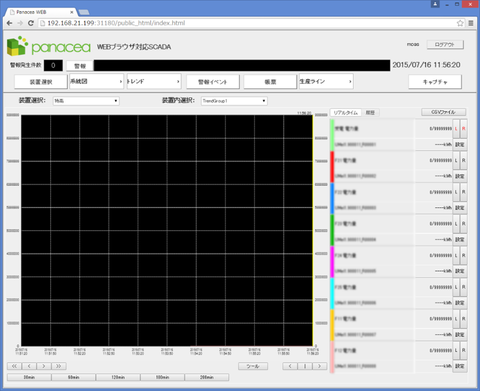Screen dimensions: 480x391
Task: Expand the トレンド menu button
Action: [x=154, y=81]
